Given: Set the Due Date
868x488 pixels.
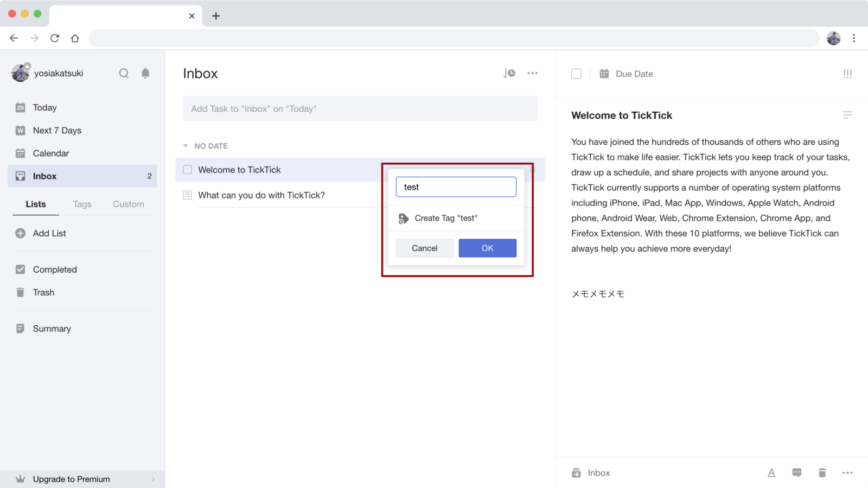Looking at the screenshot, I should [634, 74].
